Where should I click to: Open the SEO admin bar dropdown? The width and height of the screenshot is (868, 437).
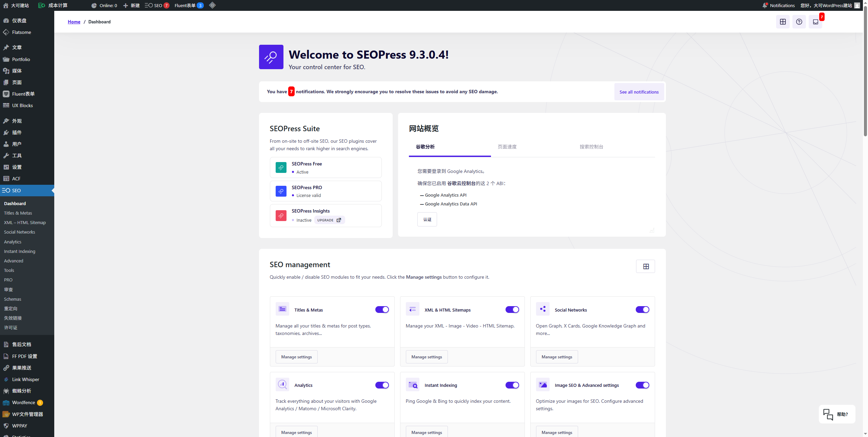pyautogui.click(x=157, y=5)
